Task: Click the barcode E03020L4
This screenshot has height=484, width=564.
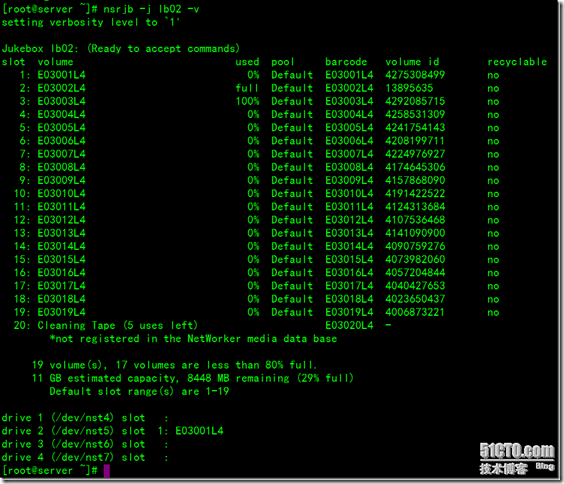Action: (x=349, y=325)
